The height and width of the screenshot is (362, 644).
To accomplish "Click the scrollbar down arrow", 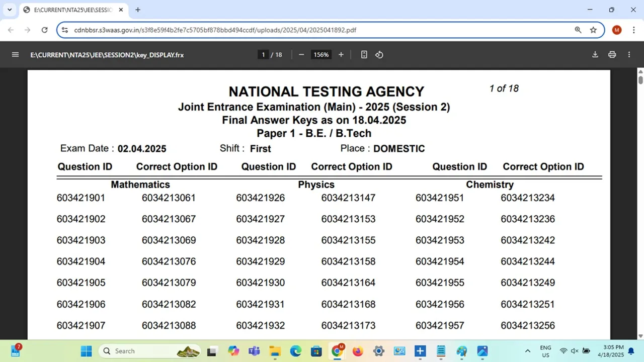I will (x=640, y=336).
